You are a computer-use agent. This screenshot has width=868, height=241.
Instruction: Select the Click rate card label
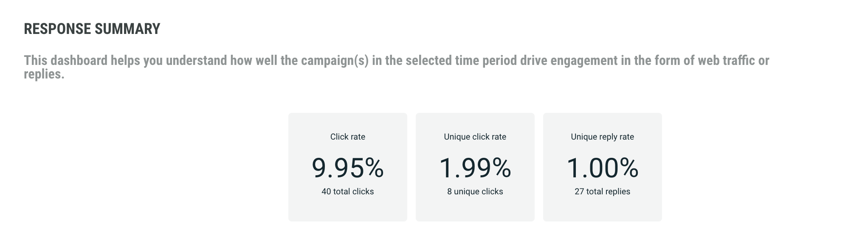347,137
